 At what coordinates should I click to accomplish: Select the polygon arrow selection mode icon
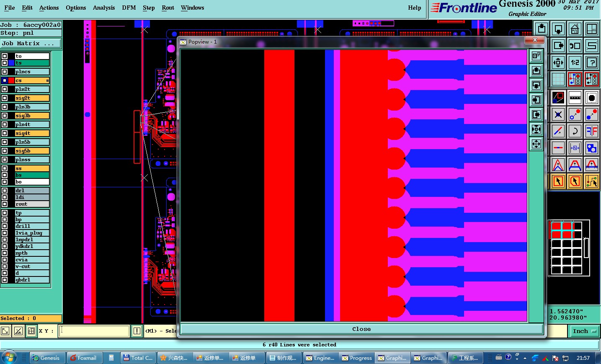coord(575,181)
